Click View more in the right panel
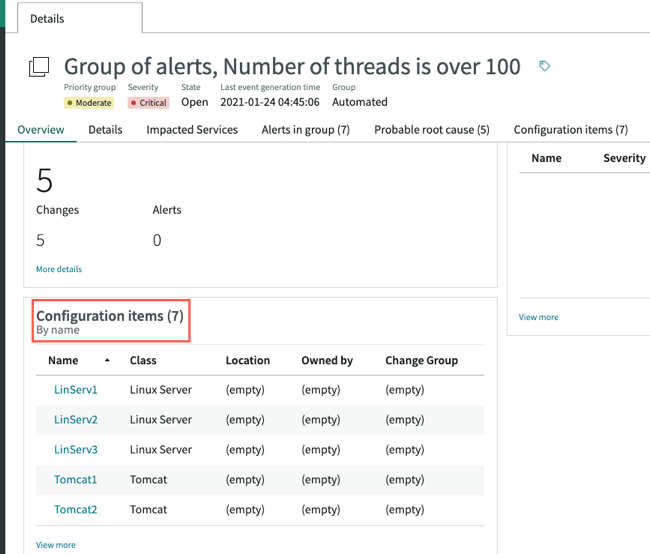The image size is (650, 554). (x=538, y=317)
